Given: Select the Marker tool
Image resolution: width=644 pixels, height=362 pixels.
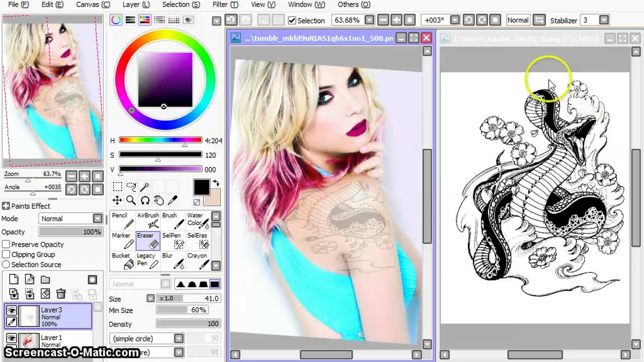Looking at the screenshot, I should [123, 241].
